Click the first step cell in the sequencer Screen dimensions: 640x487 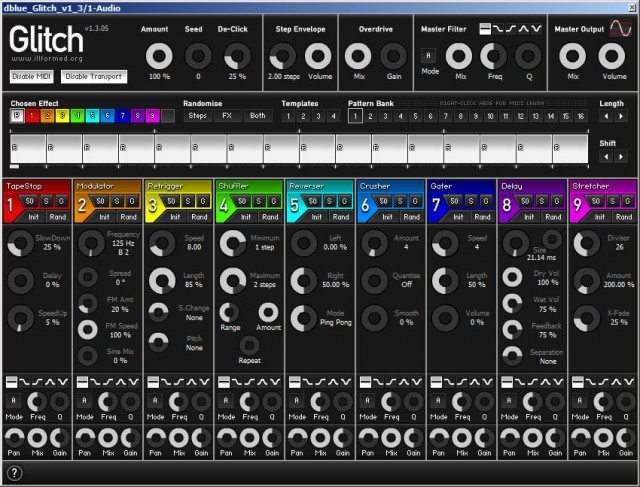pyautogui.click(x=28, y=149)
